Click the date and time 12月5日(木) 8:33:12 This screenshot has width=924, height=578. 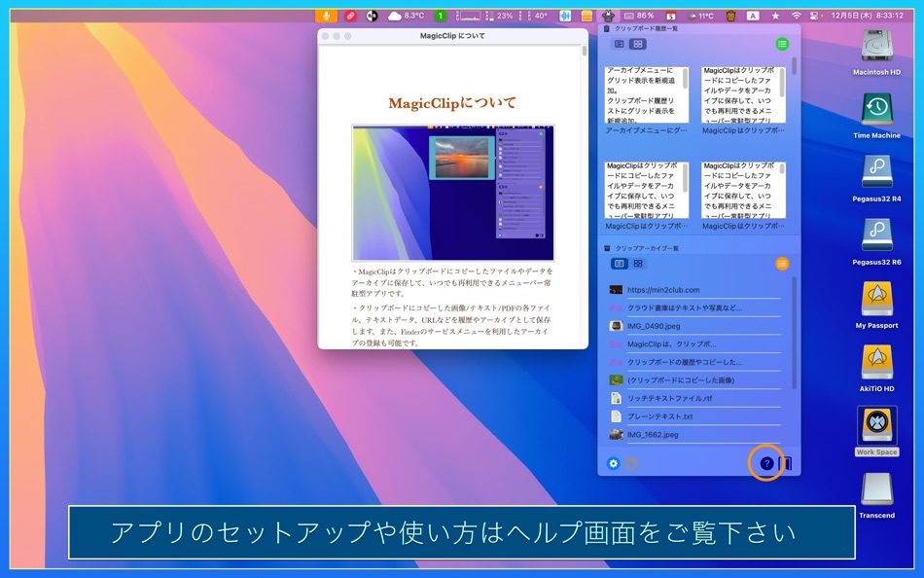pyautogui.click(x=868, y=16)
